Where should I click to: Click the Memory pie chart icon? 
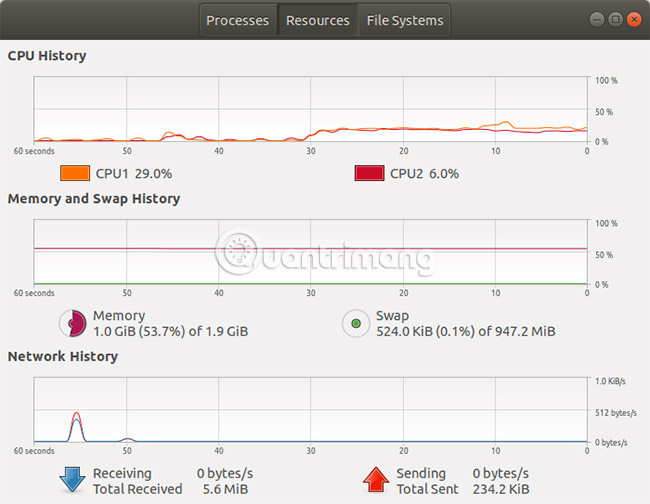pos(72,323)
